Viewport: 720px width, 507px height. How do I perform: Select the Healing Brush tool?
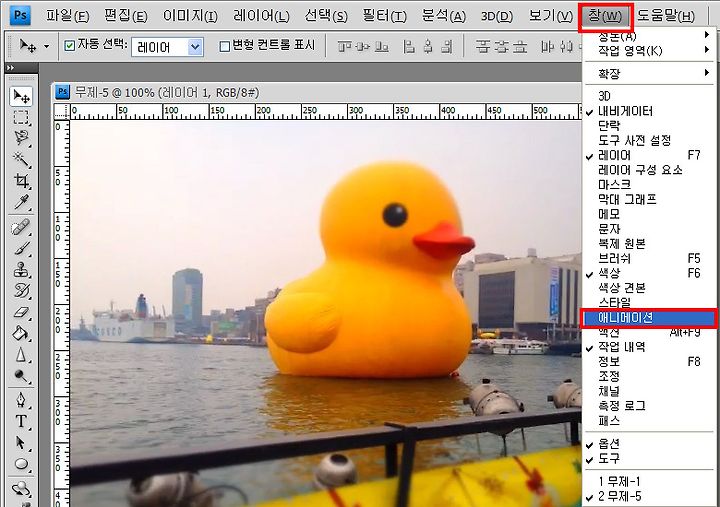point(21,227)
